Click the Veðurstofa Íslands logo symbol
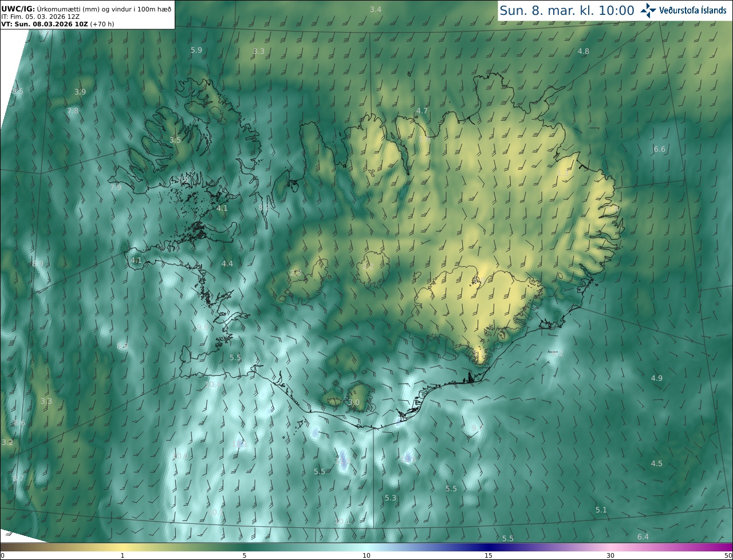The image size is (733, 560). click(x=648, y=10)
